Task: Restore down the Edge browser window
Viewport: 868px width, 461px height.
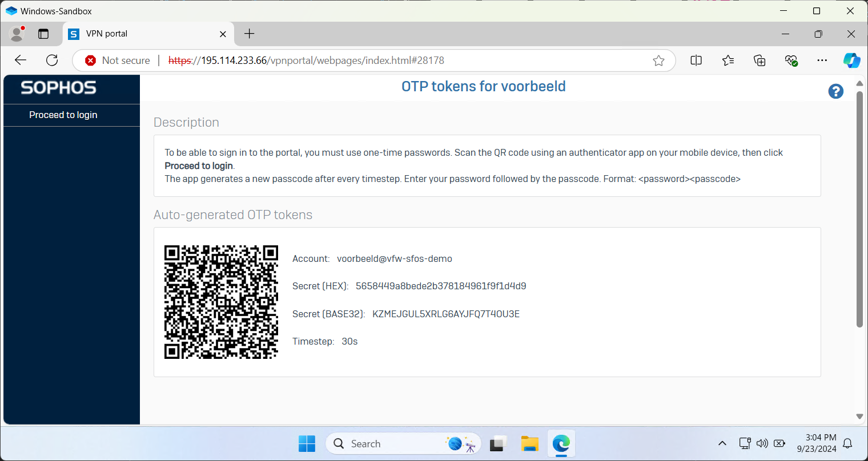Action: [818, 34]
